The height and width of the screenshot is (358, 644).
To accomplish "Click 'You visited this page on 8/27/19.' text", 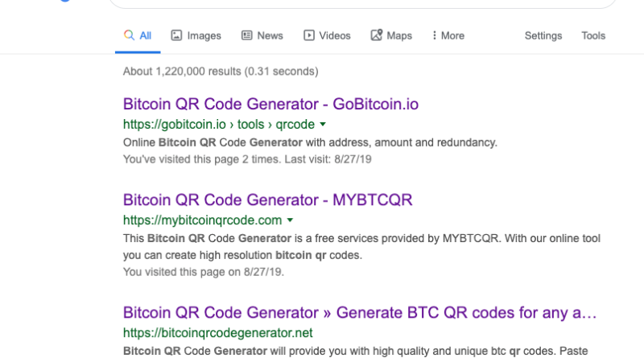I will 204,272.
